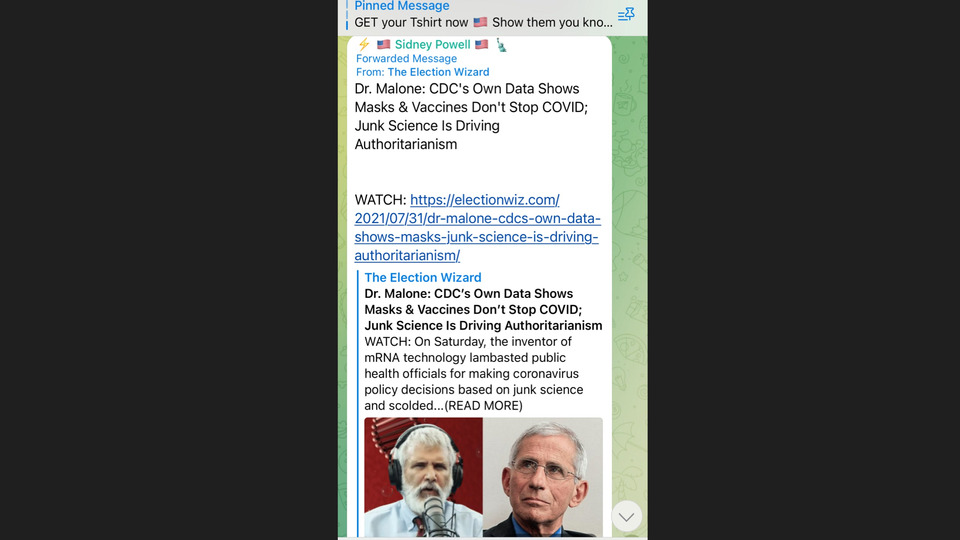Open the preview image of man with headphones
This screenshot has height=540, width=960.
pos(423,477)
